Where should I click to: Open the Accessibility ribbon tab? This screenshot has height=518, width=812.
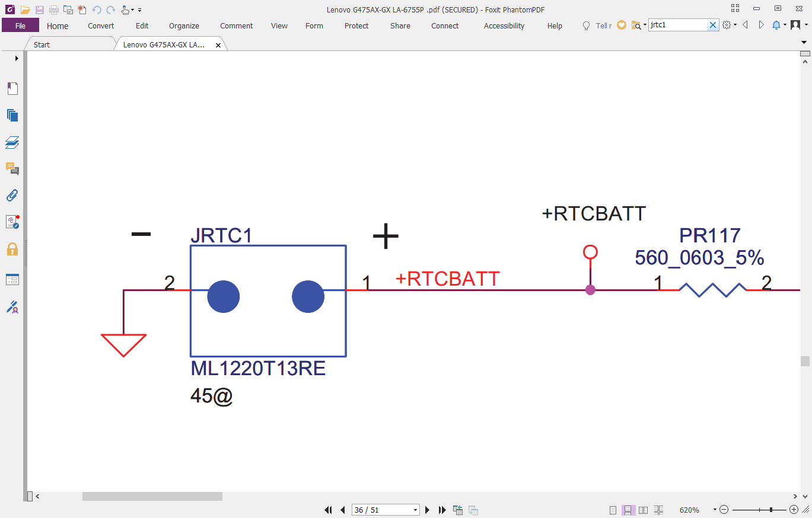pos(504,26)
